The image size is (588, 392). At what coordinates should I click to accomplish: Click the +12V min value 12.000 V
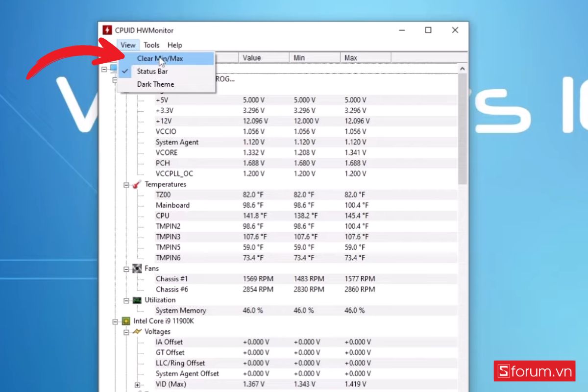point(307,121)
